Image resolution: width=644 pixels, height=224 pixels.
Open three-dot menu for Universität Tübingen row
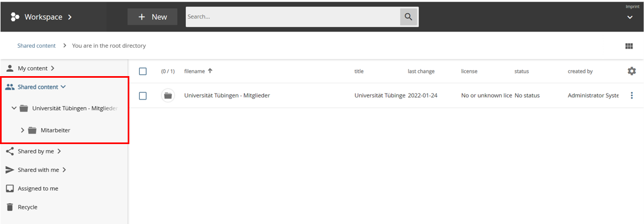point(631,96)
